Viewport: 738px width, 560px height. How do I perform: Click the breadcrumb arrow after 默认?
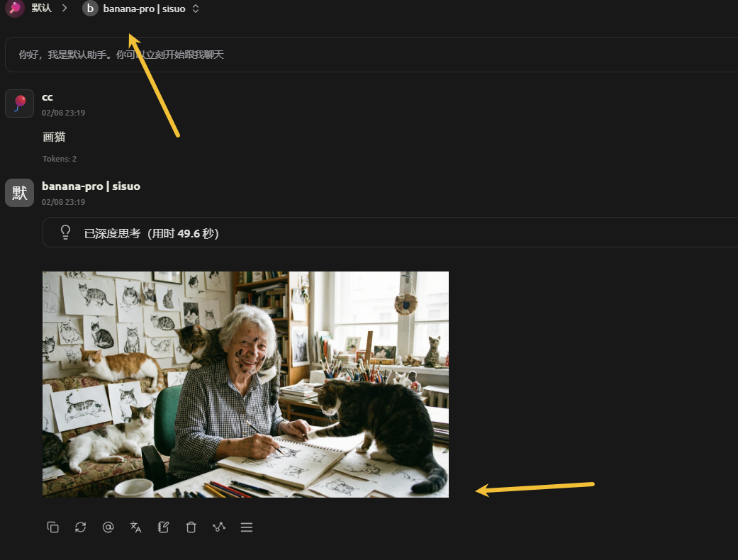pos(64,9)
